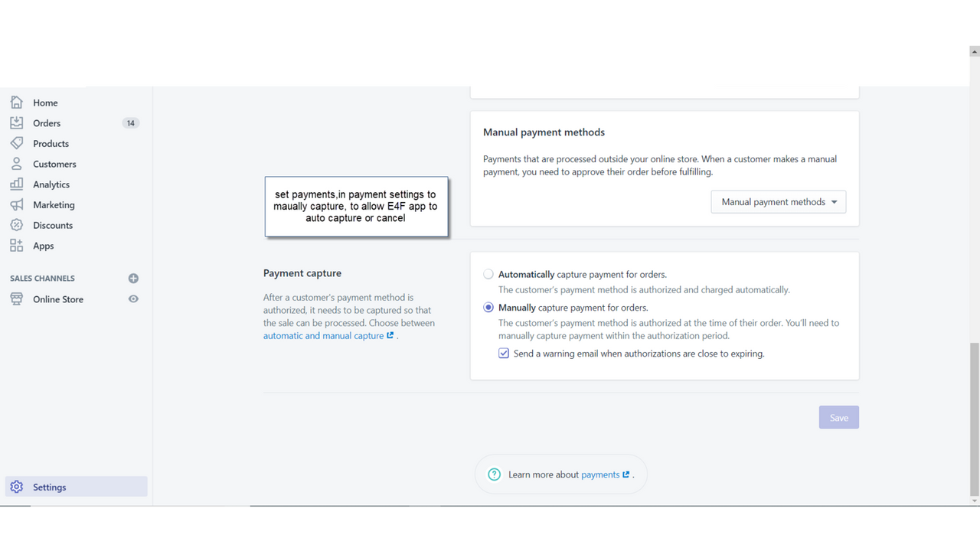Screen dimensions: 980x551
Task: Select the Home icon in sidebar
Action: click(17, 102)
